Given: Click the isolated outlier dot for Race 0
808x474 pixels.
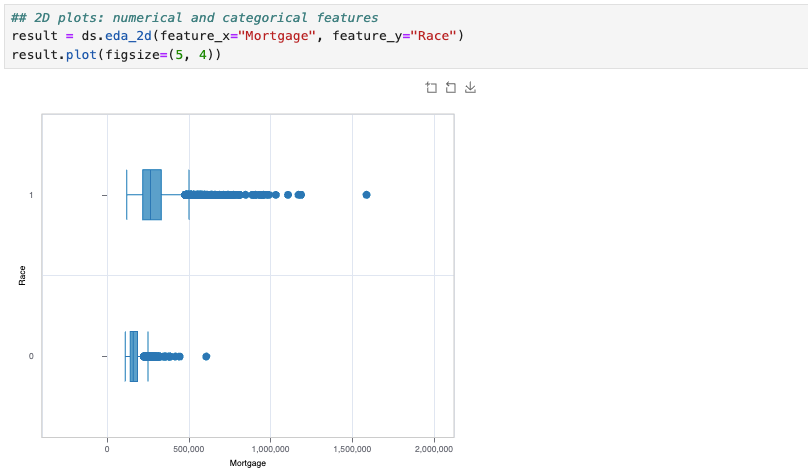Looking at the screenshot, I should [x=206, y=357].
